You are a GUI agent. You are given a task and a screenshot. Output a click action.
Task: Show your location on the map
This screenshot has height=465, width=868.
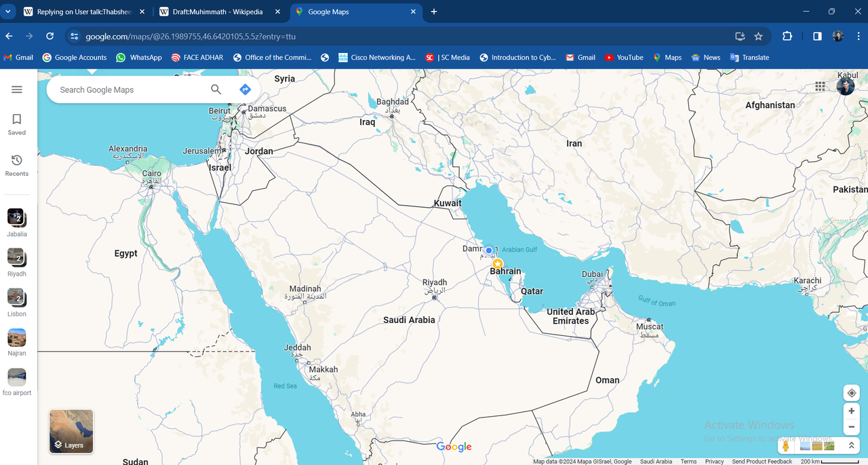[x=852, y=393]
